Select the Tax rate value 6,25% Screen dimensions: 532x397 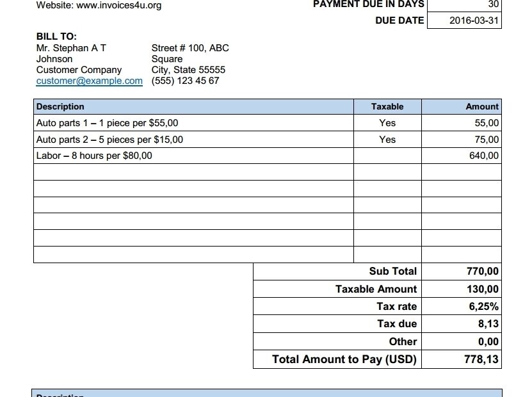[485, 306]
